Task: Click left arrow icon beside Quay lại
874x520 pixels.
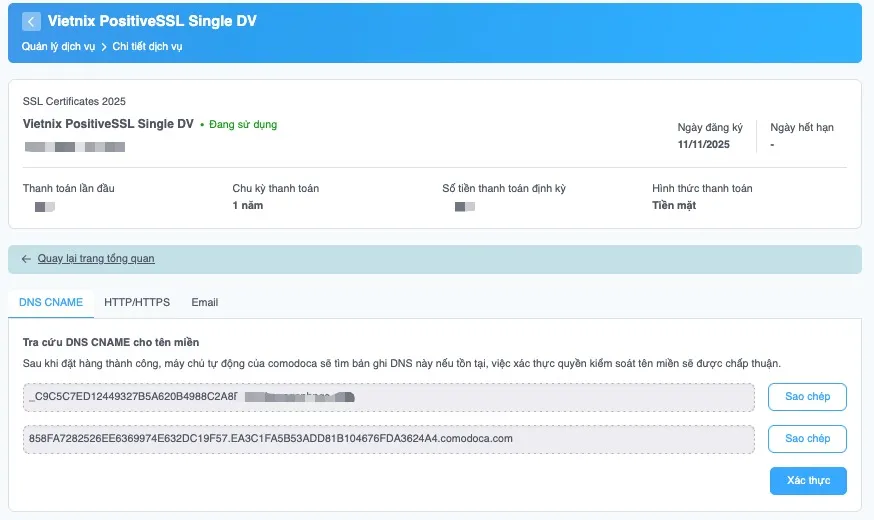Action: click(x=26, y=259)
